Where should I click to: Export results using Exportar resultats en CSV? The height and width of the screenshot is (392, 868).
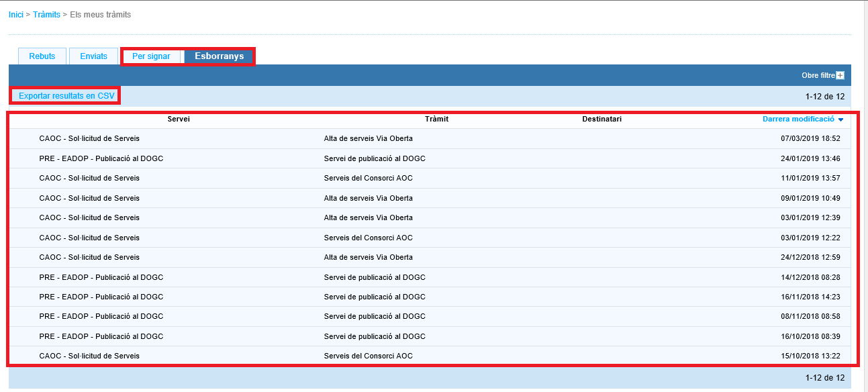pos(66,96)
